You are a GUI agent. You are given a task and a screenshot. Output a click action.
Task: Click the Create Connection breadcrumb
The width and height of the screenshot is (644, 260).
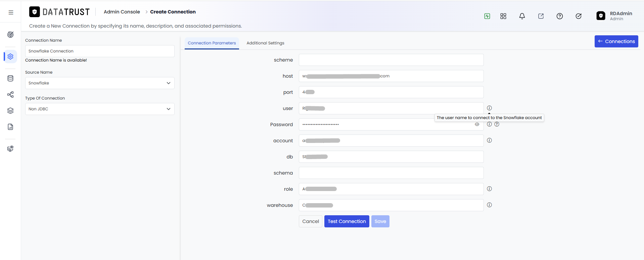point(173,12)
